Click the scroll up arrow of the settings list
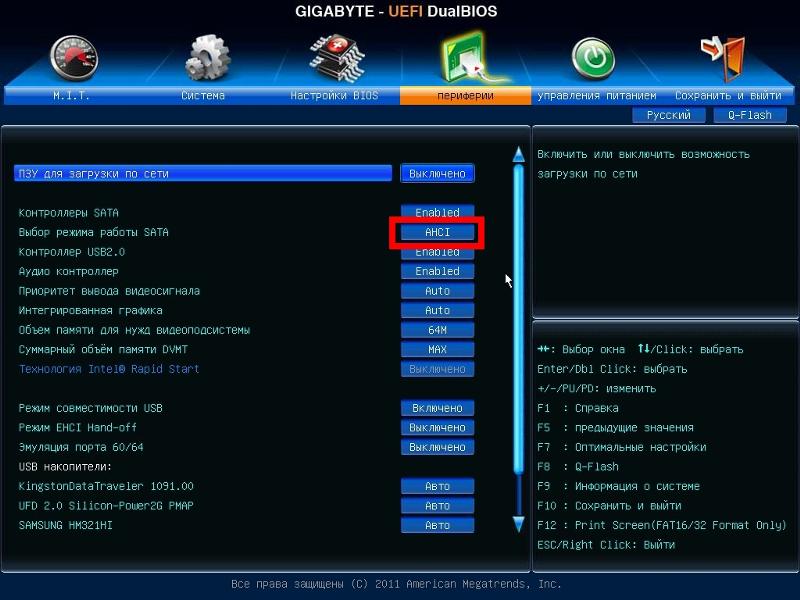 518,154
